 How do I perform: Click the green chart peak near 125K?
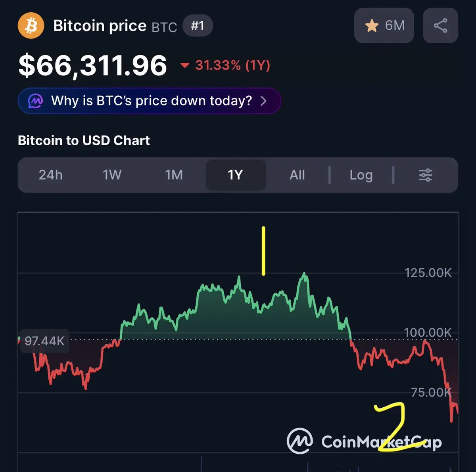tap(304, 275)
